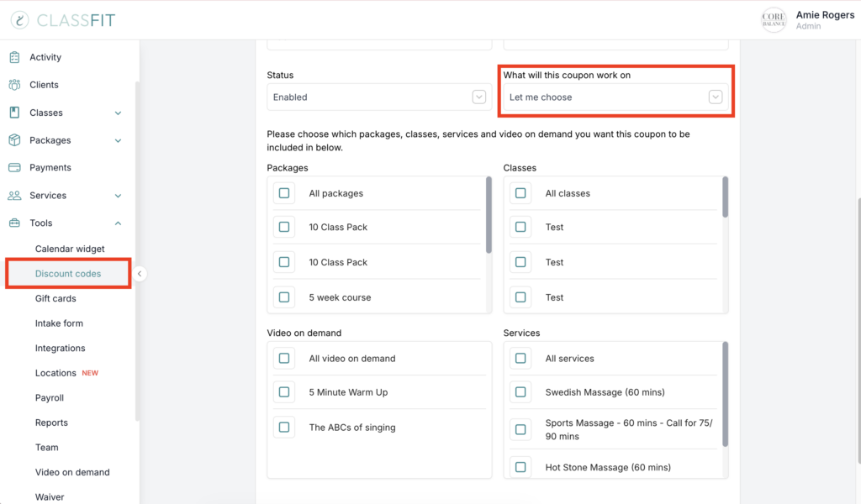Open Discount codes under Tools

[68, 274]
